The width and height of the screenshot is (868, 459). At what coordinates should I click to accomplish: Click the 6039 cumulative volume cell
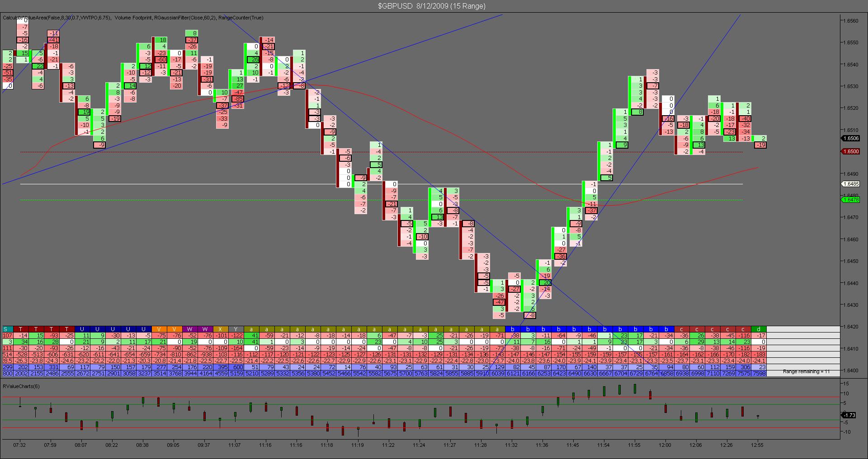click(x=497, y=374)
